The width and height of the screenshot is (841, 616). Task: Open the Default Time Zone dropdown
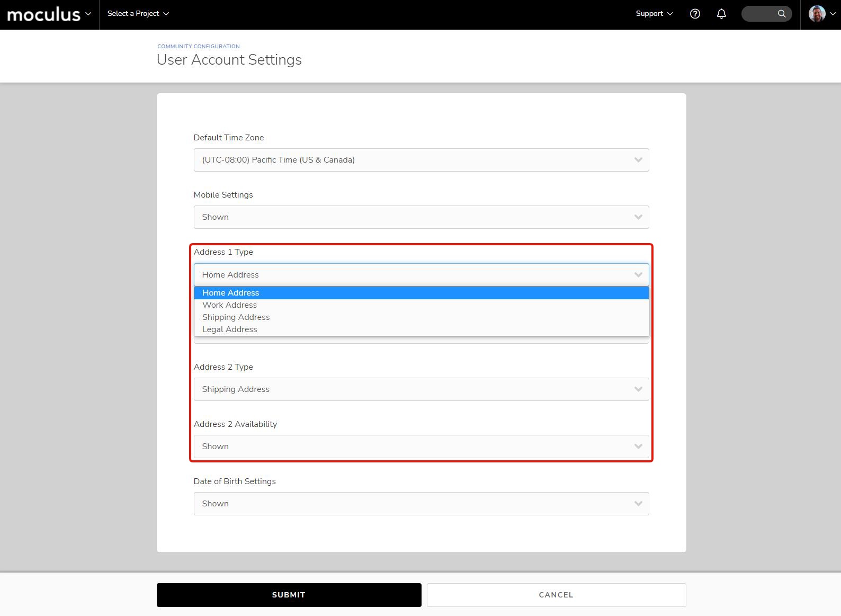pyautogui.click(x=421, y=160)
